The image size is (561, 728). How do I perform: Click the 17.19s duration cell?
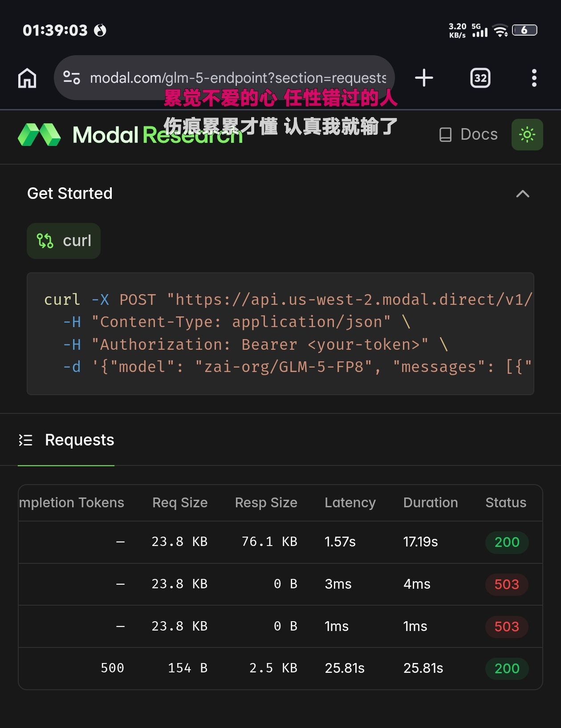(420, 542)
